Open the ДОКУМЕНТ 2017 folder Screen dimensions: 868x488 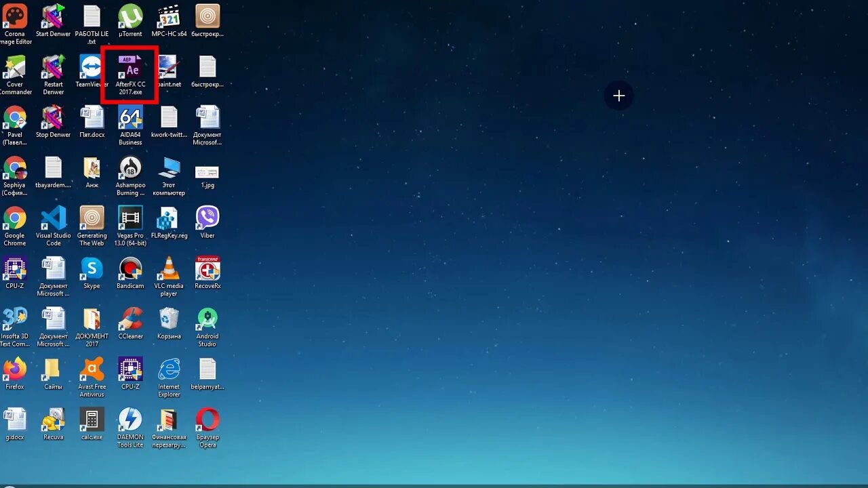coord(92,327)
